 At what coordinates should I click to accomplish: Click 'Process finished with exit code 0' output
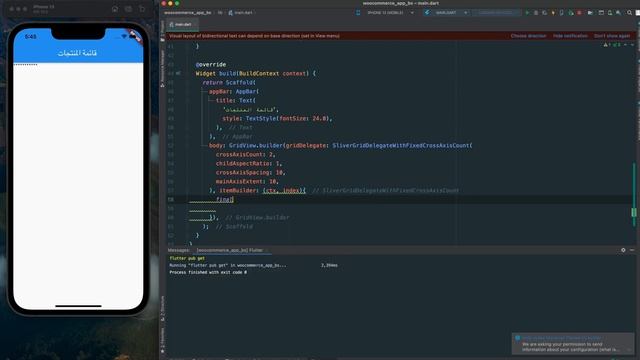click(208, 272)
